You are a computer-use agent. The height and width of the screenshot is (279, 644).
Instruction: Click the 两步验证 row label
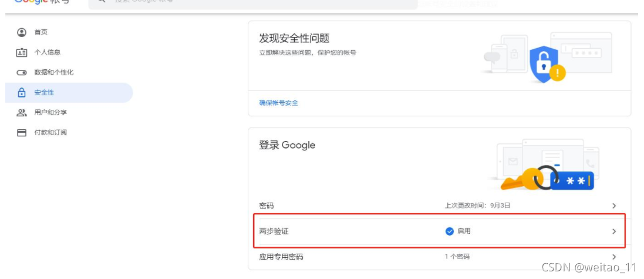pos(274,231)
